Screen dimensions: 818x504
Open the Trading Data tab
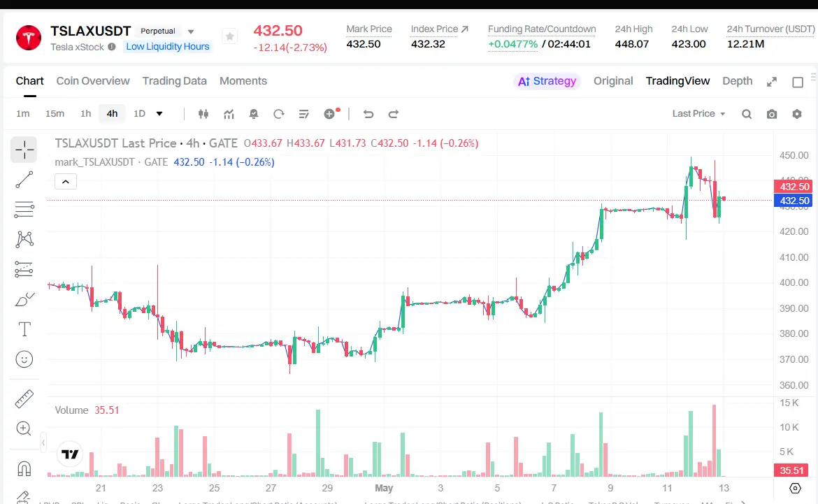[x=174, y=81]
